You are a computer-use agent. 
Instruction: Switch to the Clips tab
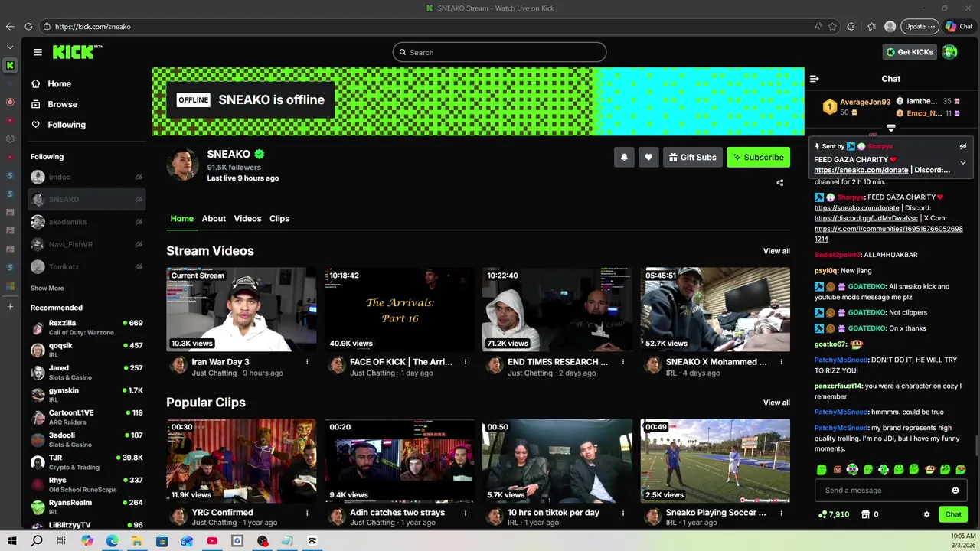pyautogui.click(x=279, y=218)
